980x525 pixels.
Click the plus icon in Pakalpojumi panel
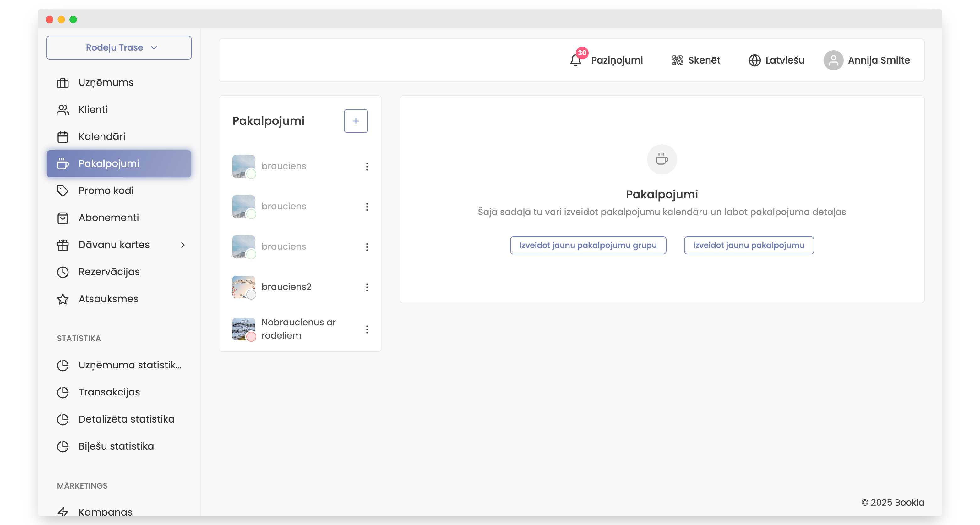356,121
